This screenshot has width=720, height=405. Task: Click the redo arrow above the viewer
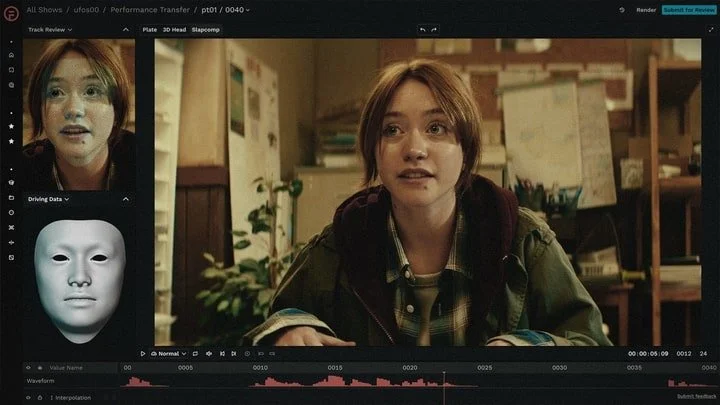click(x=434, y=30)
